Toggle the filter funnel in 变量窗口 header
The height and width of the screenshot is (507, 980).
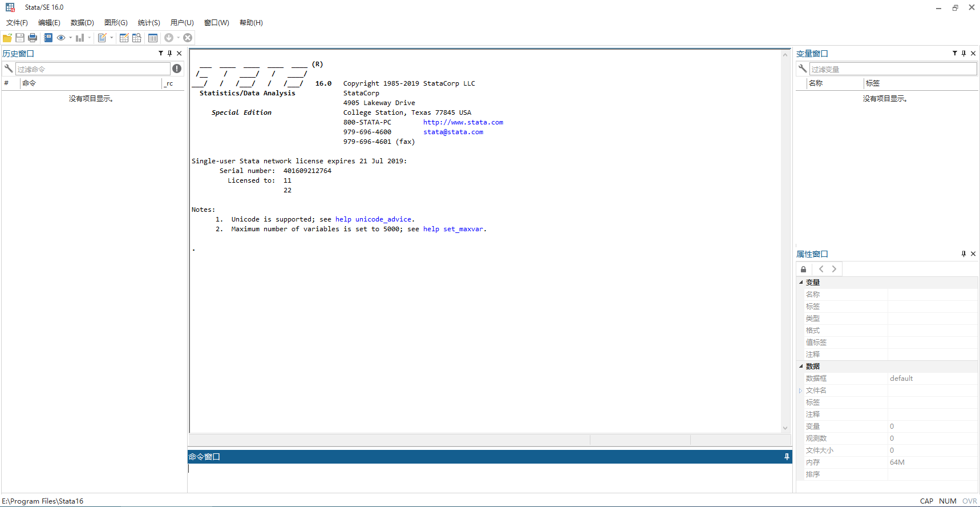954,53
